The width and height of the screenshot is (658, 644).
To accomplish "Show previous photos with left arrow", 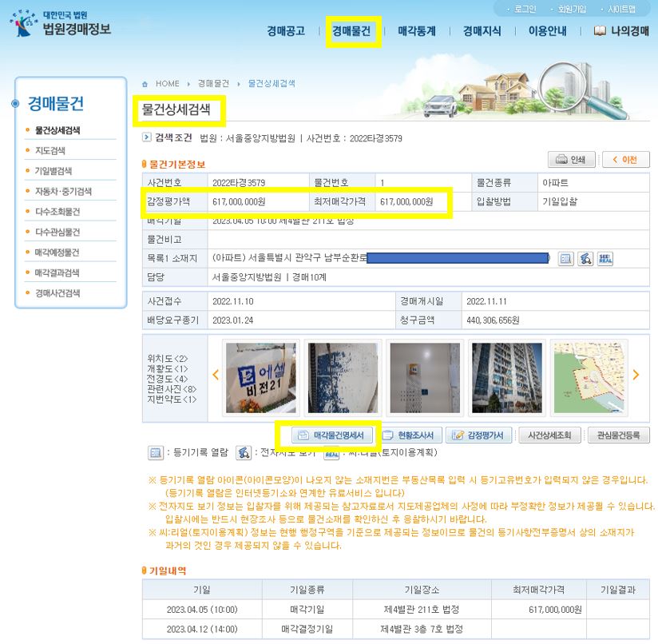I will (216, 375).
